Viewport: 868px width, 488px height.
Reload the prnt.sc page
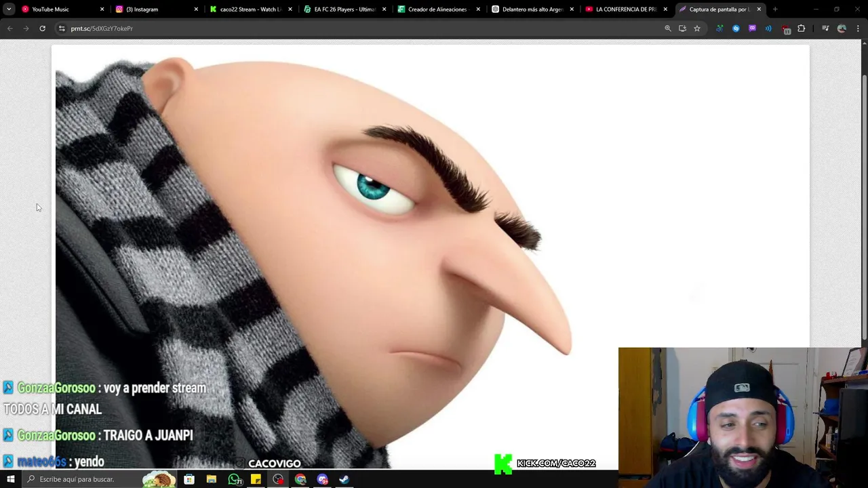pos(42,28)
